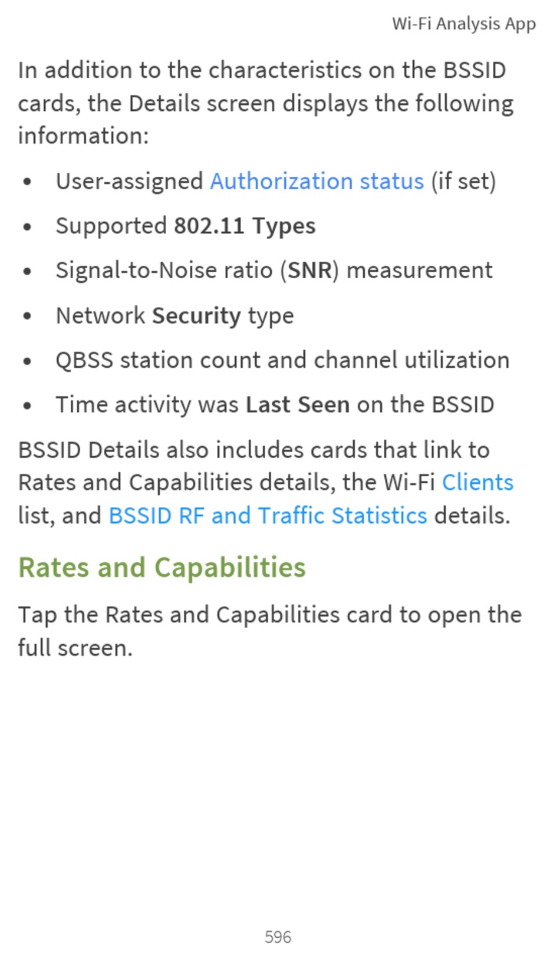Click the bold Last Seen text
This screenshot has width=560, height=956.
coord(298,405)
